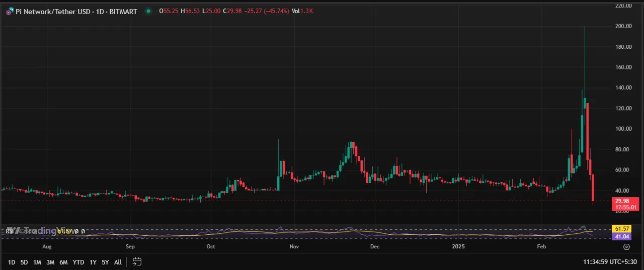Screen dimensions: 644x270
Task: Click the purple 41.04 RSI axis label
Action: [x=620, y=235]
